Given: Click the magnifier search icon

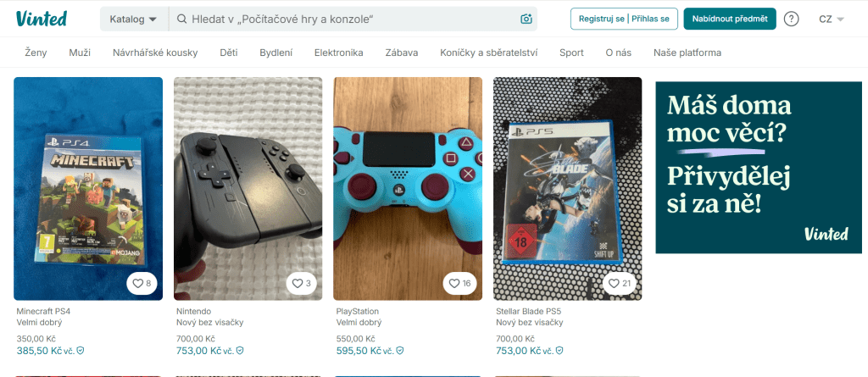Looking at the screenshot, I should [181, 19].
